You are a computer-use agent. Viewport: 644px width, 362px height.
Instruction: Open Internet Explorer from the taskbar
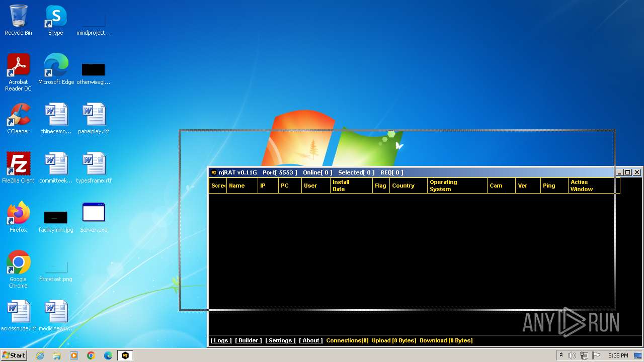pos(40,355)
